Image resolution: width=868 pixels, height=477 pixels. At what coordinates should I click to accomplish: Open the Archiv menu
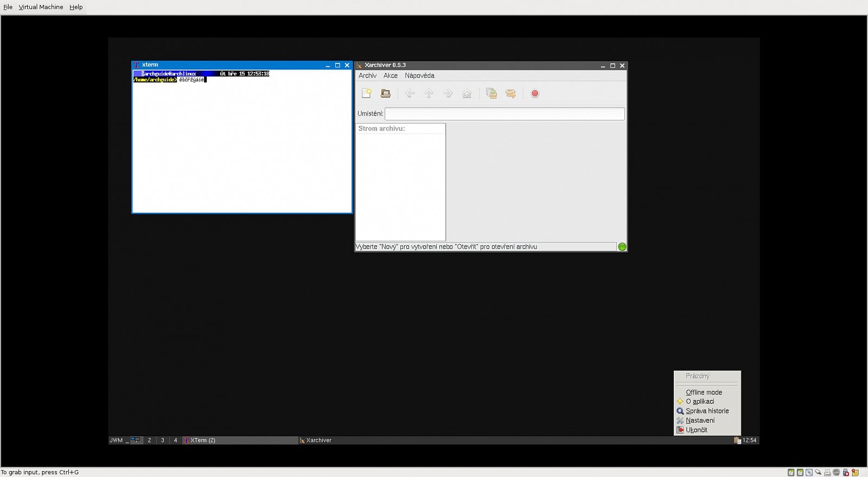pos(367,76)
